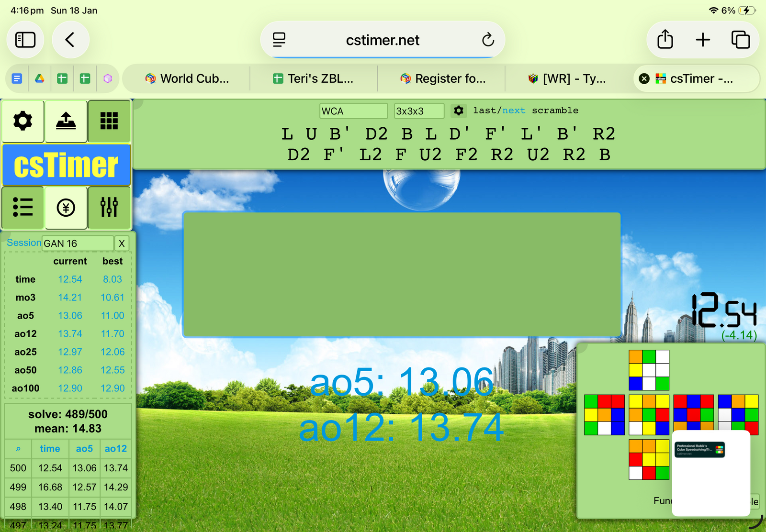
Task: Open csTimer settings gear
Action: pos(23,121)
